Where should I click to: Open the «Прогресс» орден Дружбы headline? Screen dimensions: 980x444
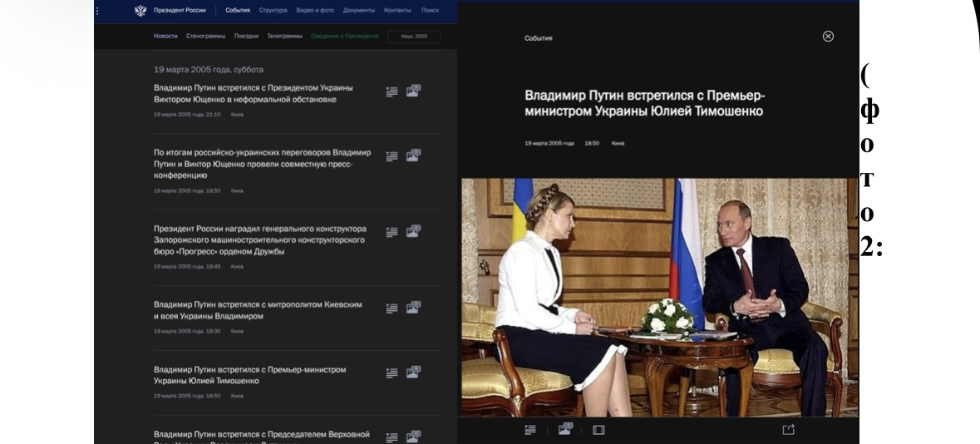(260, 240)
